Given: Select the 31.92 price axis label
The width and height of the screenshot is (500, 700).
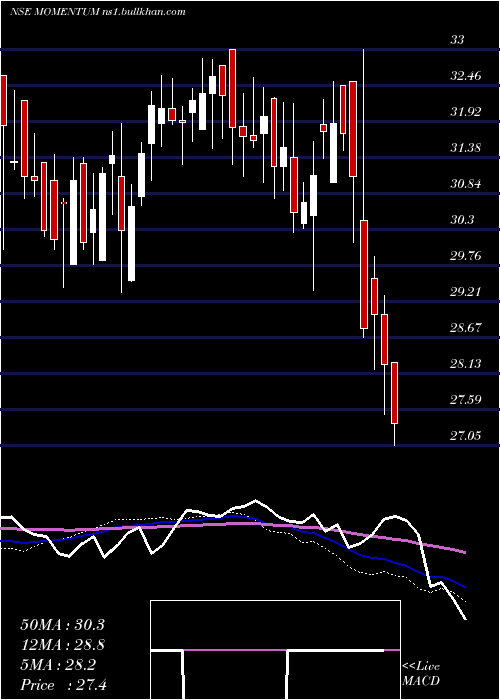Looking at the screenshot, I should (466, 112).
